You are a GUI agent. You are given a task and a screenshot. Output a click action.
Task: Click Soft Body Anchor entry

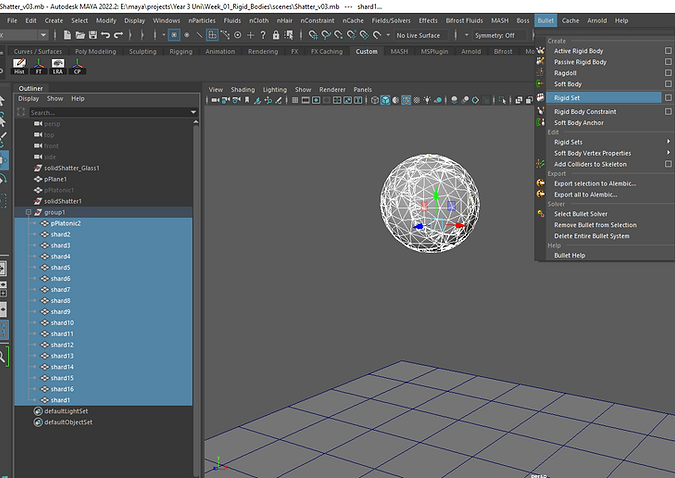coord(579,123)
